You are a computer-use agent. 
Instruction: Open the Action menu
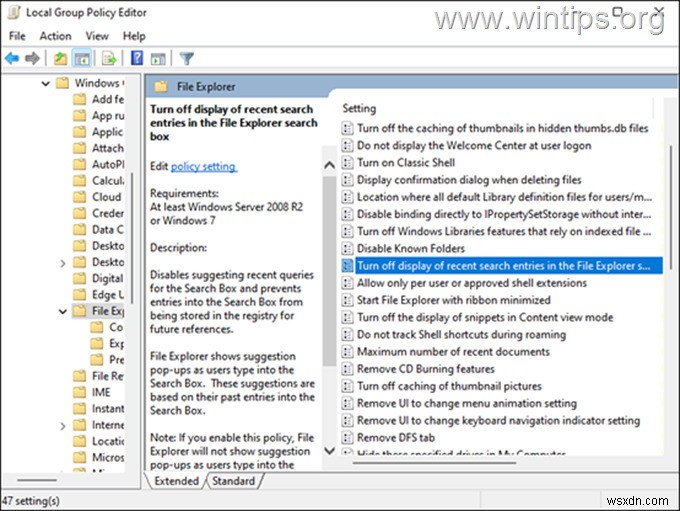(56, 36)
